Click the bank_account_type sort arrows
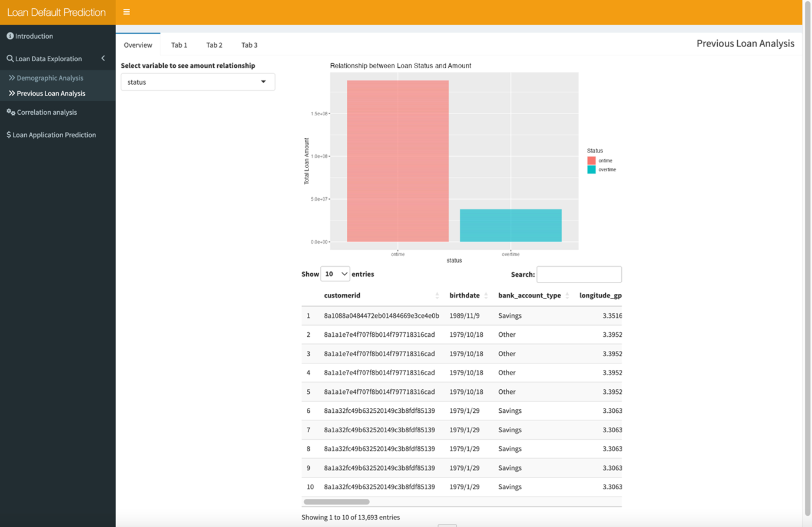 [x=567, y=296]
